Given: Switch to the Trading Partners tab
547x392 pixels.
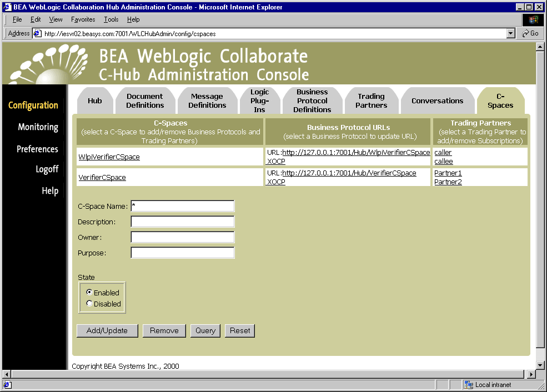Looking at the screenshot, I should tap(371, 101).
